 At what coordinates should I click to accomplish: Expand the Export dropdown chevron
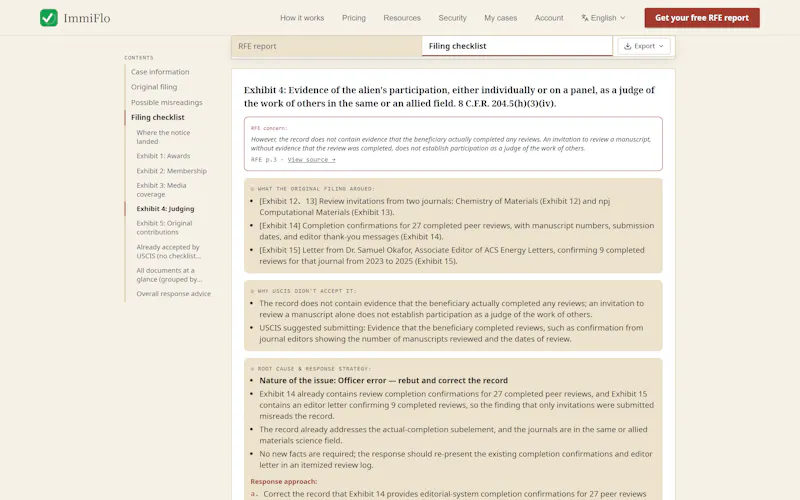pyautogui.click(x=661, y=46)
